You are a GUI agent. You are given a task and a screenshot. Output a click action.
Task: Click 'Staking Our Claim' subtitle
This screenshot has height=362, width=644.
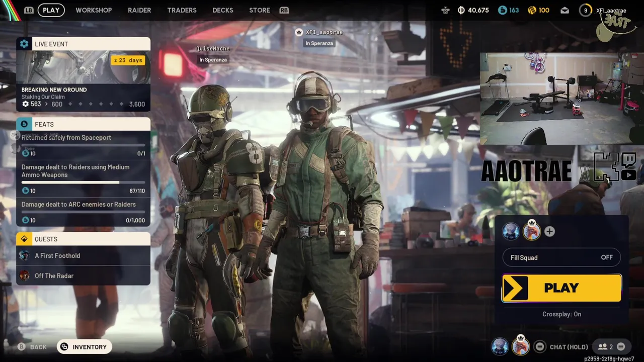coord(43,97)
